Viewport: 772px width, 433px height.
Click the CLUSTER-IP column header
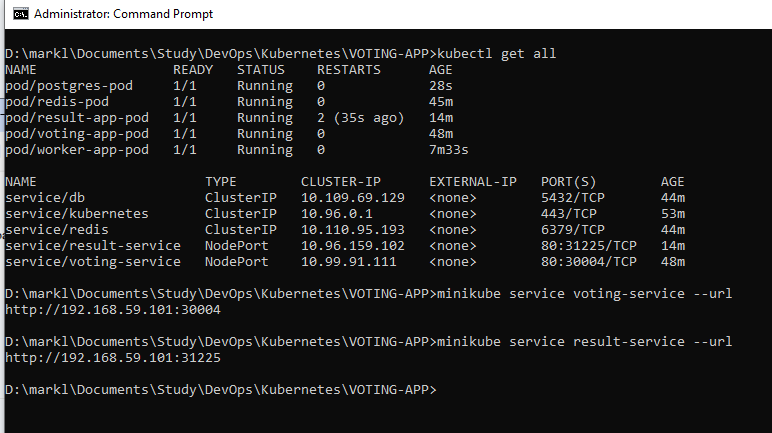point(341,182)
